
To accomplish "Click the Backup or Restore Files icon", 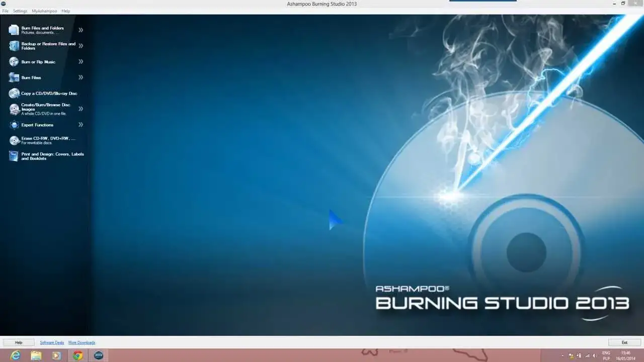I will pyautogui.click(x=14, y=46).
